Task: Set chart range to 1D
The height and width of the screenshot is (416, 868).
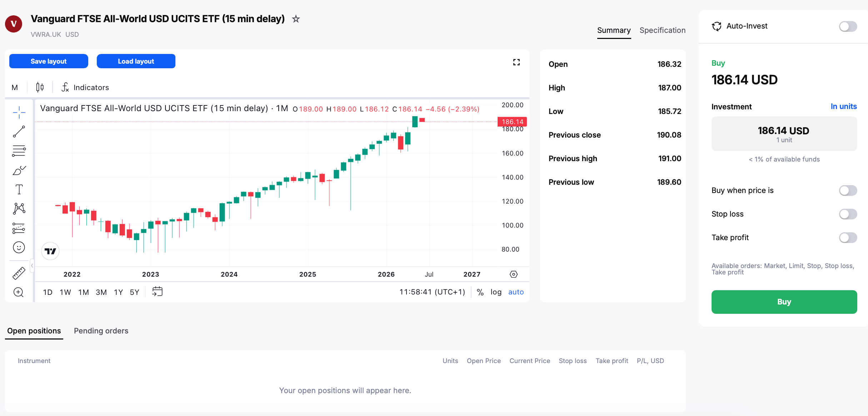Action: click(x=48, y=292)
